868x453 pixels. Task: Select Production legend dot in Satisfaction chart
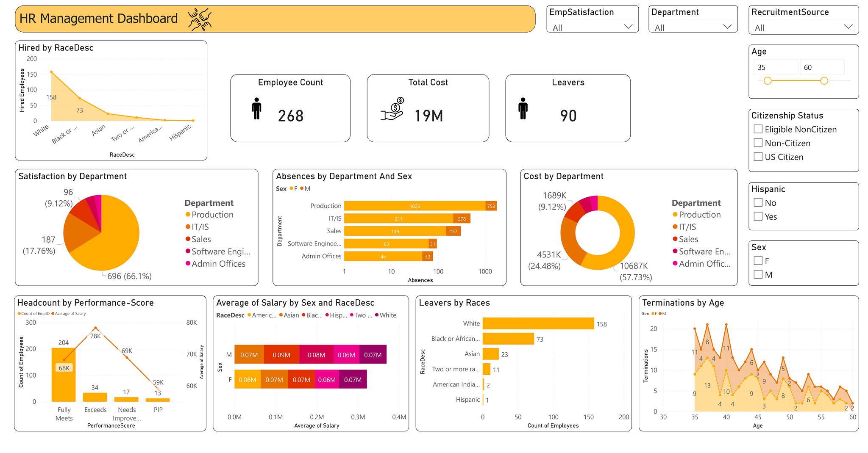click(x=188, y=215)
